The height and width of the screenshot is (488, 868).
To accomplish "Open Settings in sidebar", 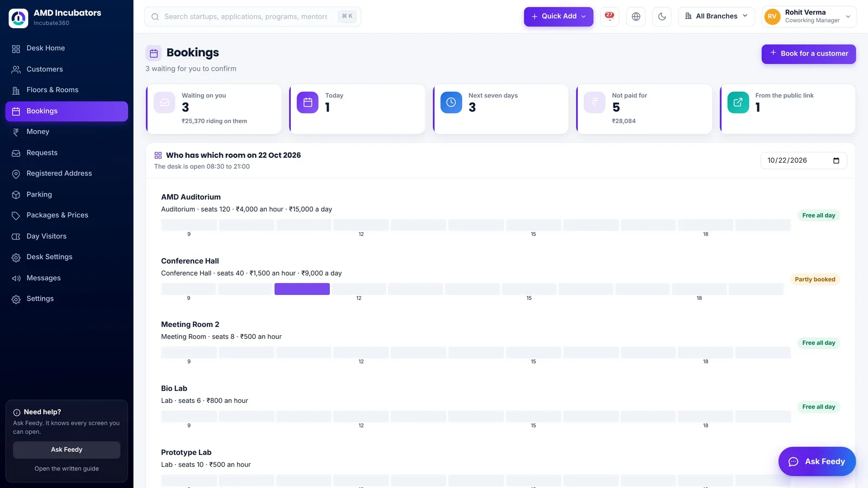I will pyautogui.click(x=67, y=299).
